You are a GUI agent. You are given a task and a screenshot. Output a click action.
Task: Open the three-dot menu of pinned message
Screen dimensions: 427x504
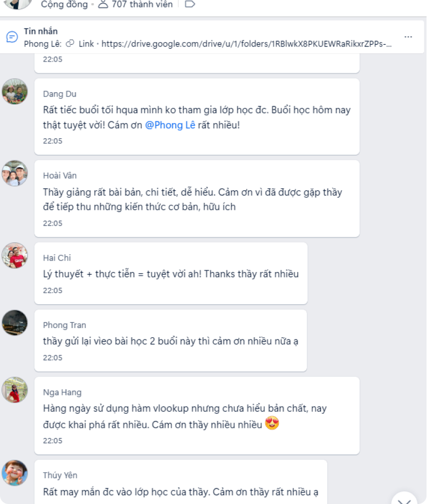(408, 37)
